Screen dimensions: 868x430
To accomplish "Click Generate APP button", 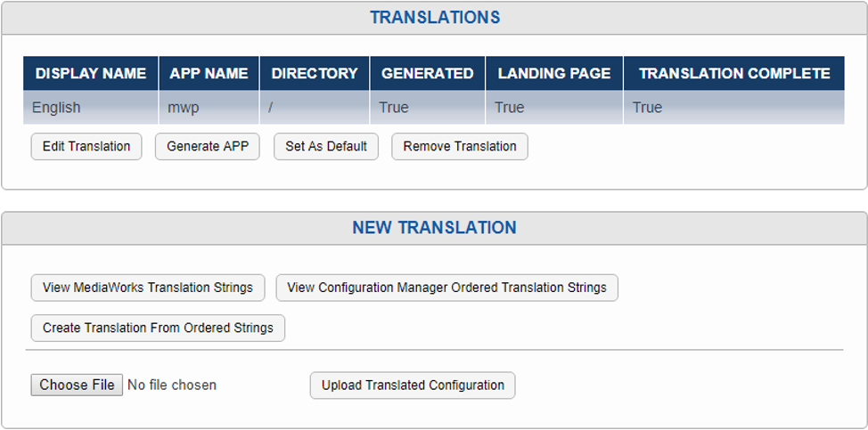I will pos(208,147).
